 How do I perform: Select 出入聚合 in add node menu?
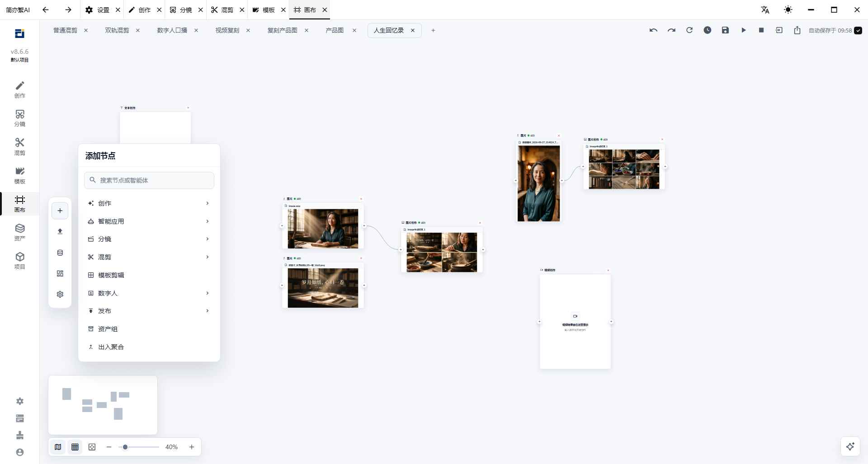(149, 347)
